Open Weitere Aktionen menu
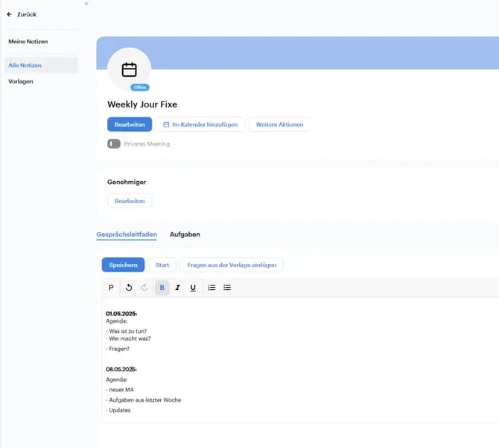Viewport: 499px width, 448px height. pos(279,124)
